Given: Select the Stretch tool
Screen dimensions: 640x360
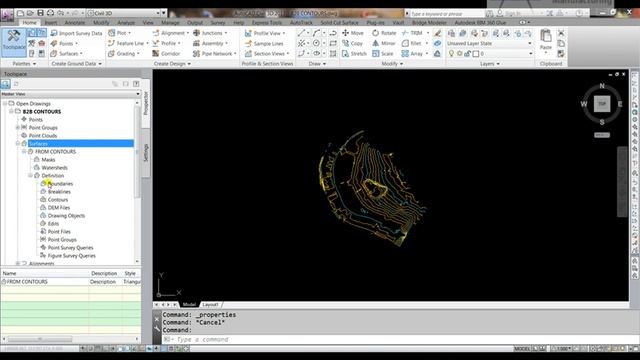Looking at the screenshot, I should click(354, 53).
